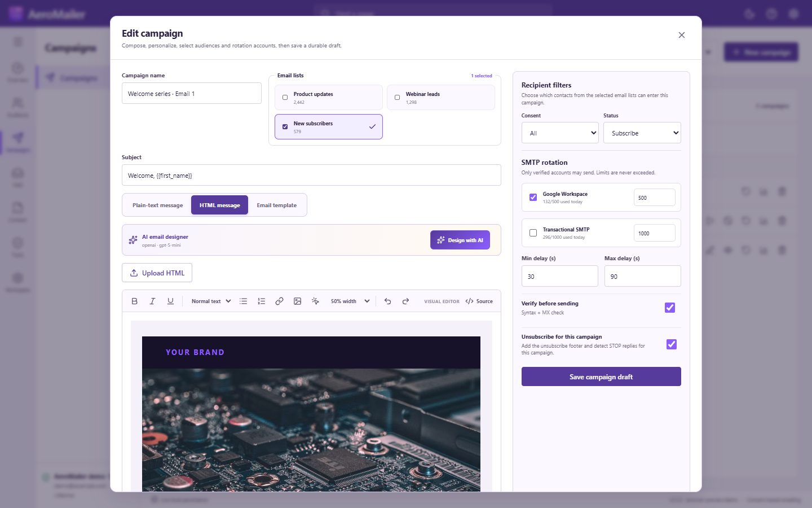The image size is (812, 508).
Task: Toggle Unsubscribe for this campaign checkbox
Action: pyautogui.click(x=671, y=344)
